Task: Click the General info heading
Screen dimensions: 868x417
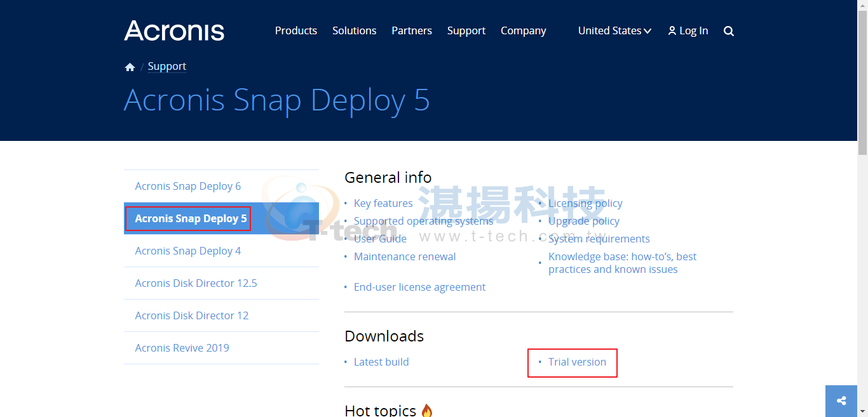Action: 388,177
